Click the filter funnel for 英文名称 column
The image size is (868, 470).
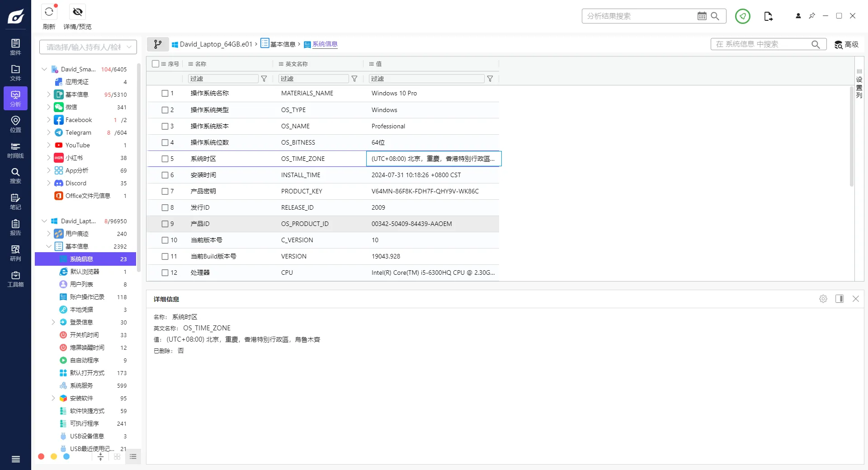pyautogui.click(x=354, y=79)
